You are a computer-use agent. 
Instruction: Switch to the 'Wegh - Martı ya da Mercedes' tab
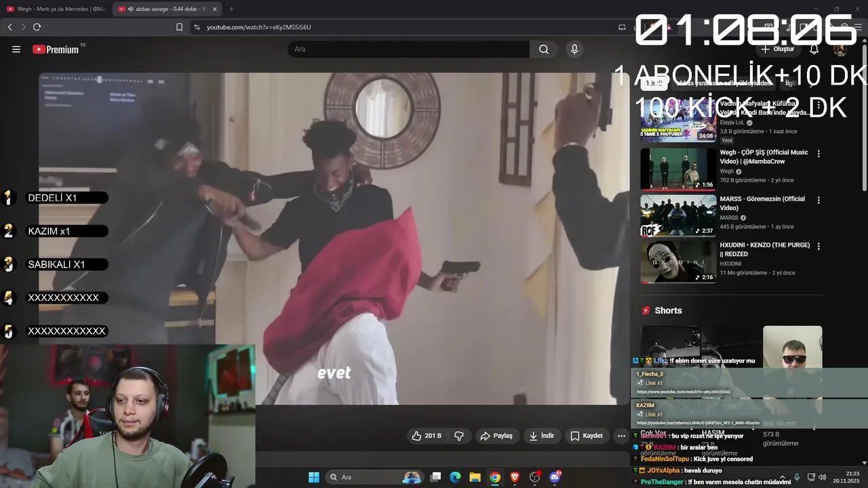(56, 9)
